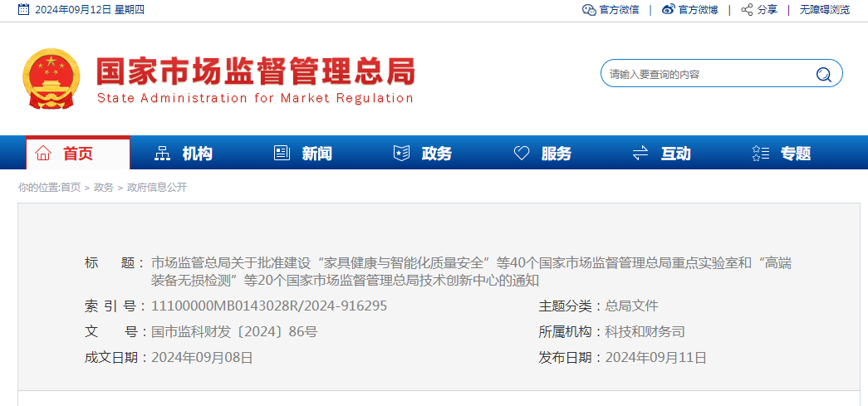Open 官方微博 link
Screen dimensions: 868x406
tap(698, 9)
